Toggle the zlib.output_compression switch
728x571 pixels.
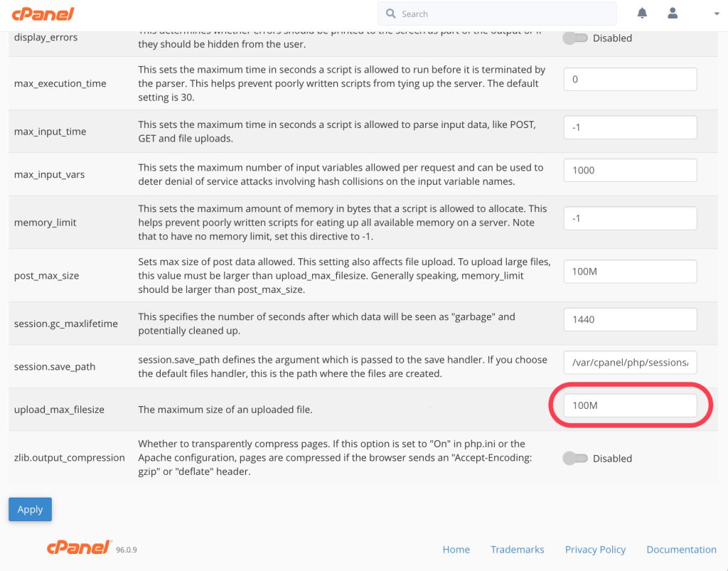(x=575, y=459)
